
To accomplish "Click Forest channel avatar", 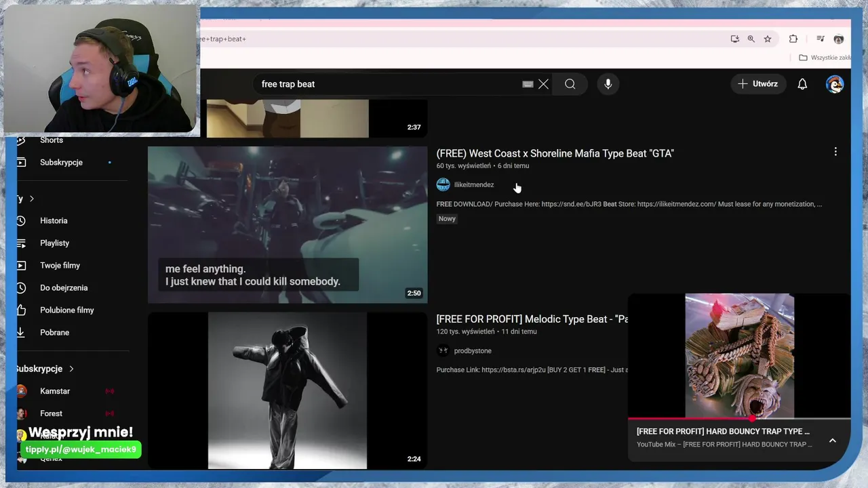I will [x=22, y=413].
